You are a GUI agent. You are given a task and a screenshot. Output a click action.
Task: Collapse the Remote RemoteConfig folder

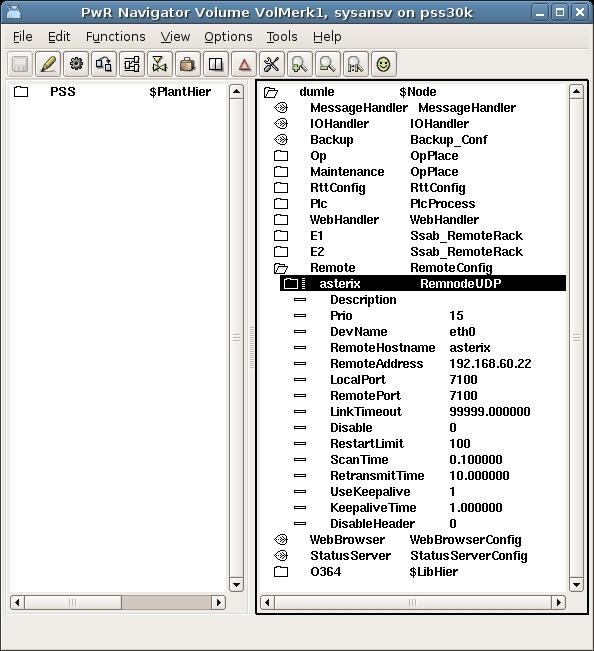281,268
